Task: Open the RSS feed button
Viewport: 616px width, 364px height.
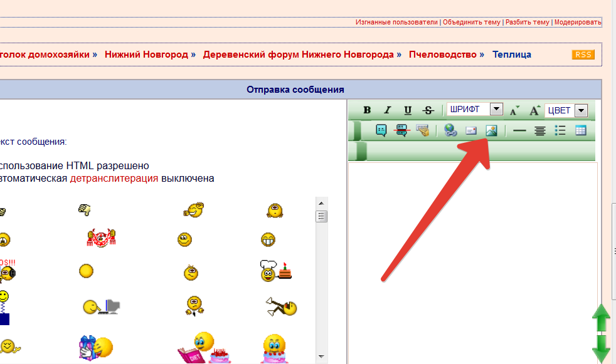Action: [x=583, y=55]
